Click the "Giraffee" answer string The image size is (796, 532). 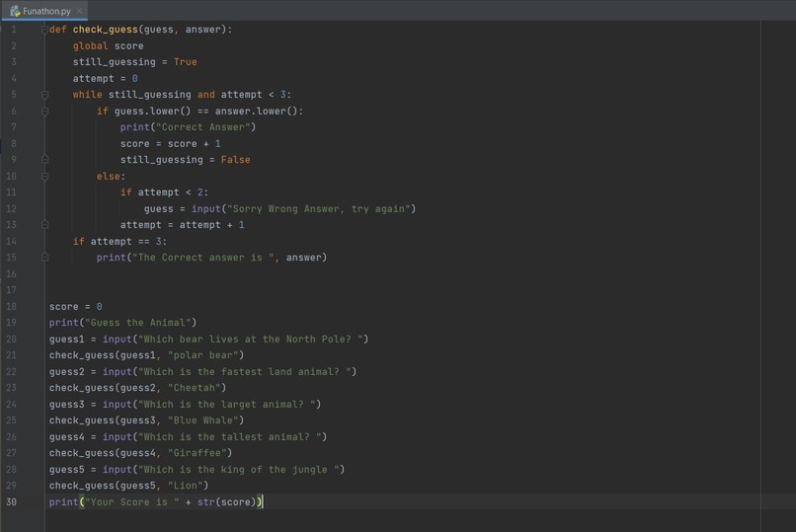tap(197, 453)
